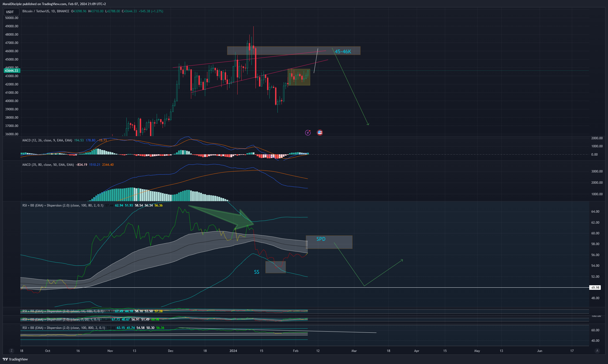Select the RSI + BB legend with settings 14, 100
The height and width of the screenshot is (364, 608).
(x=63, y=311)
